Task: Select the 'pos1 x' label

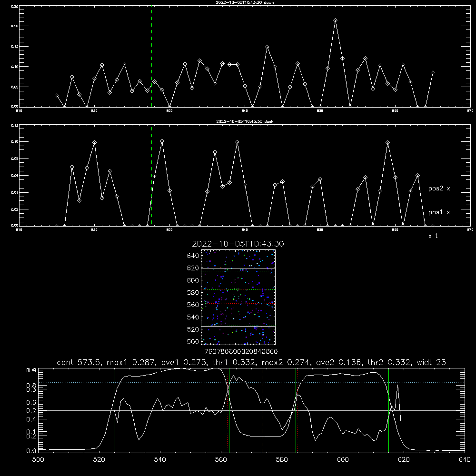Action: coord(439,212)
